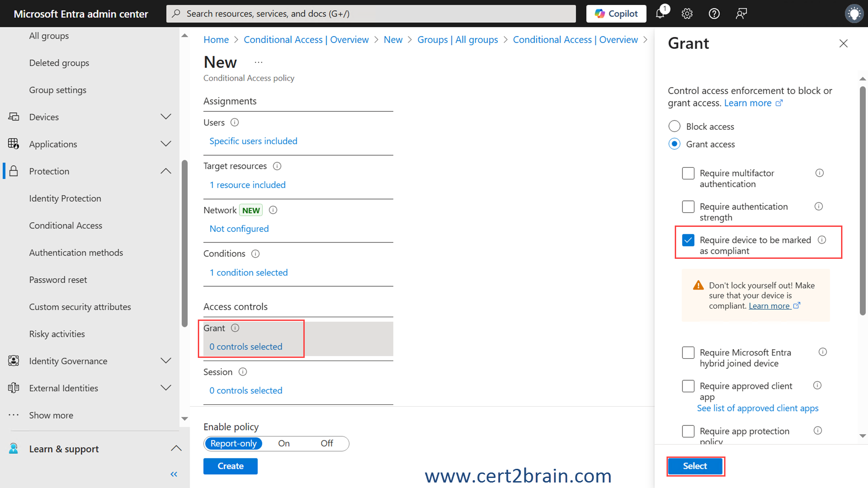Close the Grant pane
Screen dimensions: 868x488
coord(843,43)
